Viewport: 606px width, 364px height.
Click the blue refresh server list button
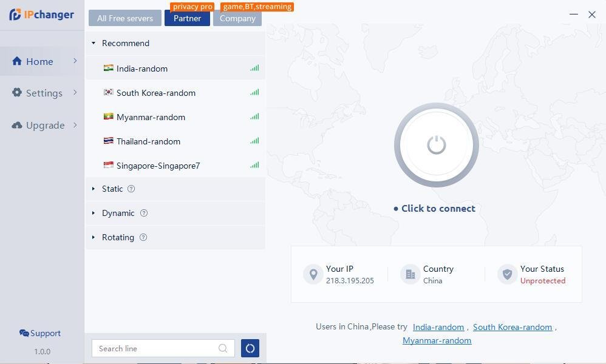250,348
